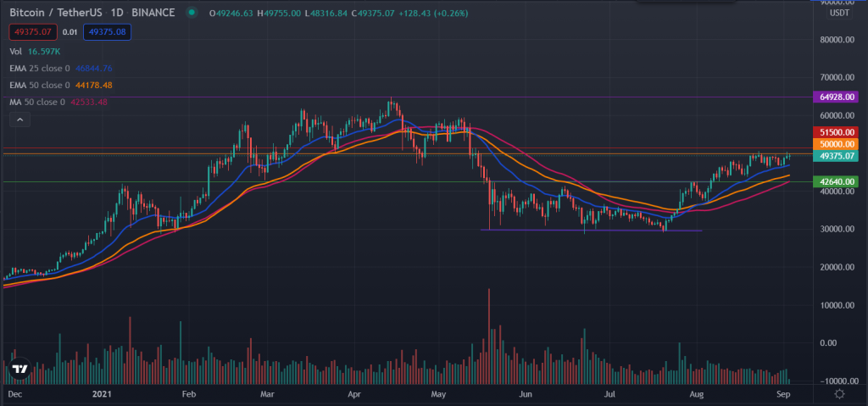Click the USDT currency label

[840, 14]
